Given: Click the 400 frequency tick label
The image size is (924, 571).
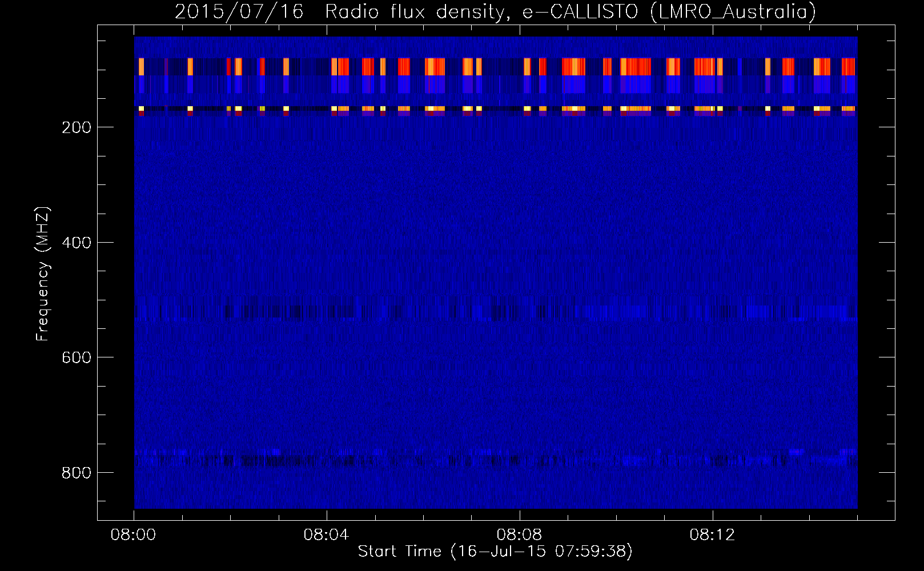Looking at the screenshot, I should coord(77,243).
